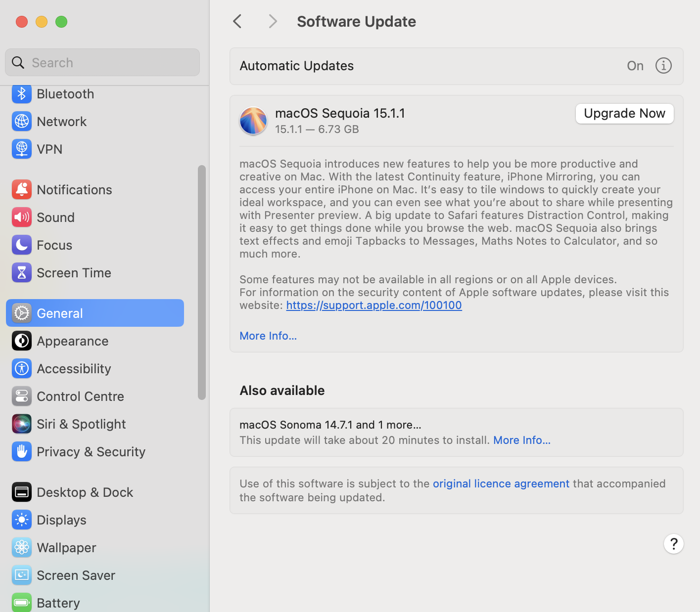
Task: Open the Battery icon
Action: click(22, 603)
